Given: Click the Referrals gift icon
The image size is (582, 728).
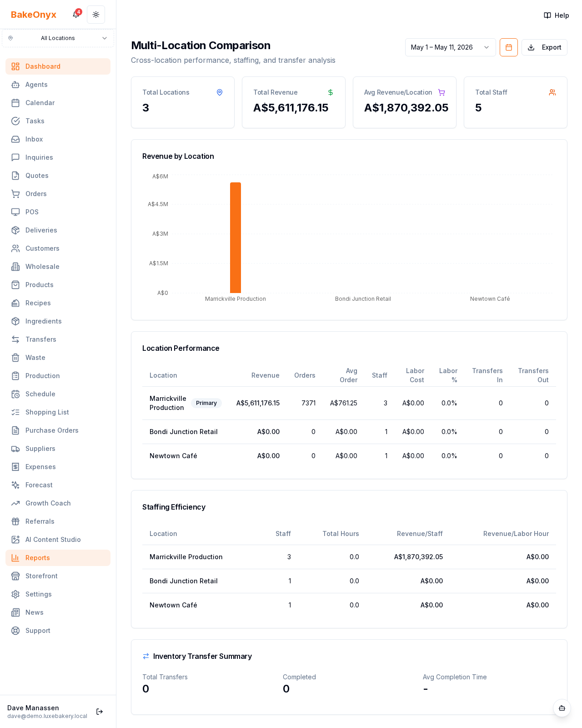Looking at the screenshot, I should click(15, 521).
